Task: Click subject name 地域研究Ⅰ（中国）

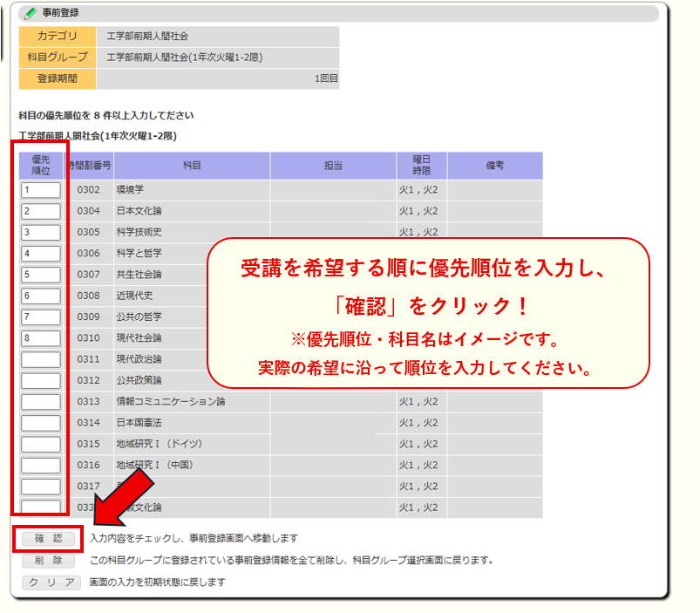Action: tap(155, 466)
